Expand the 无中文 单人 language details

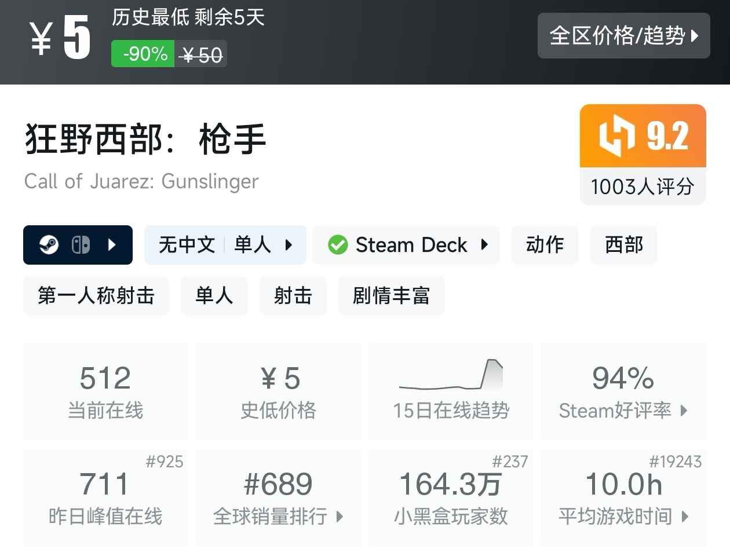(289, 245)
